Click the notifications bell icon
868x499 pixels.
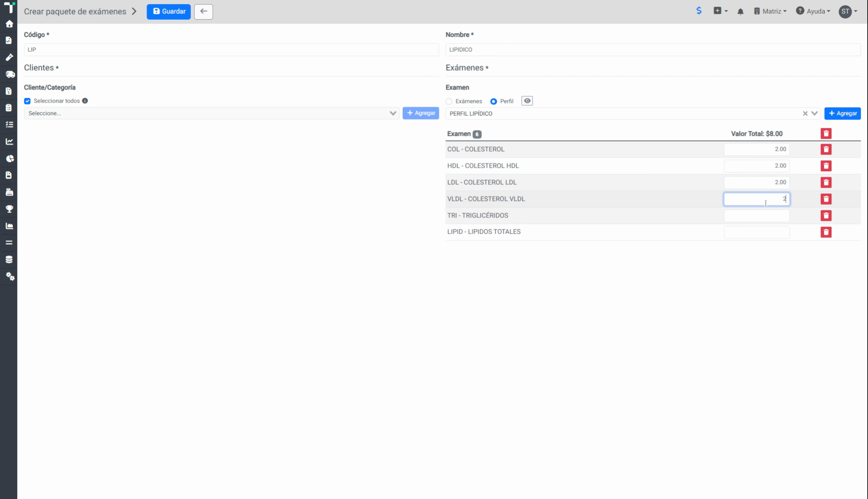pos(740,11)
